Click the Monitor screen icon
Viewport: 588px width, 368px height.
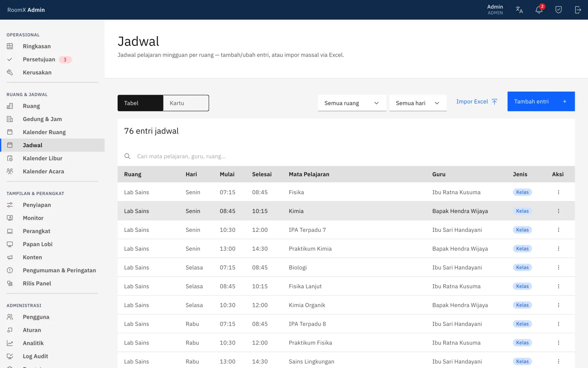[x=10, y=218]
